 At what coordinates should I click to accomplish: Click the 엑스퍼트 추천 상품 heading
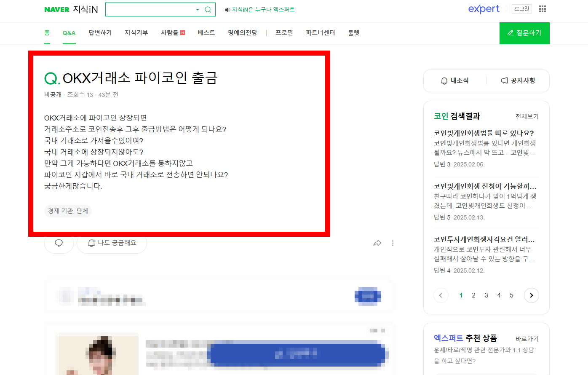(x=465, y=338)
